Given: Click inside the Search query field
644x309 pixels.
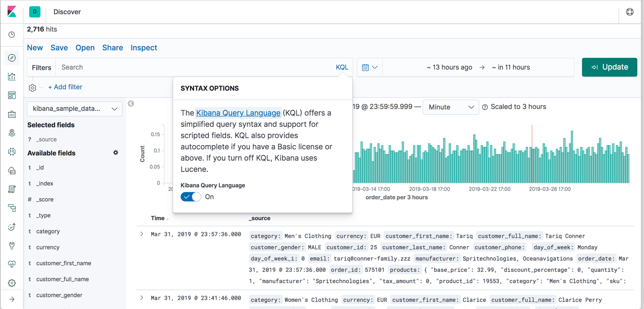Looking at the screenshot, I should (141, 67).
